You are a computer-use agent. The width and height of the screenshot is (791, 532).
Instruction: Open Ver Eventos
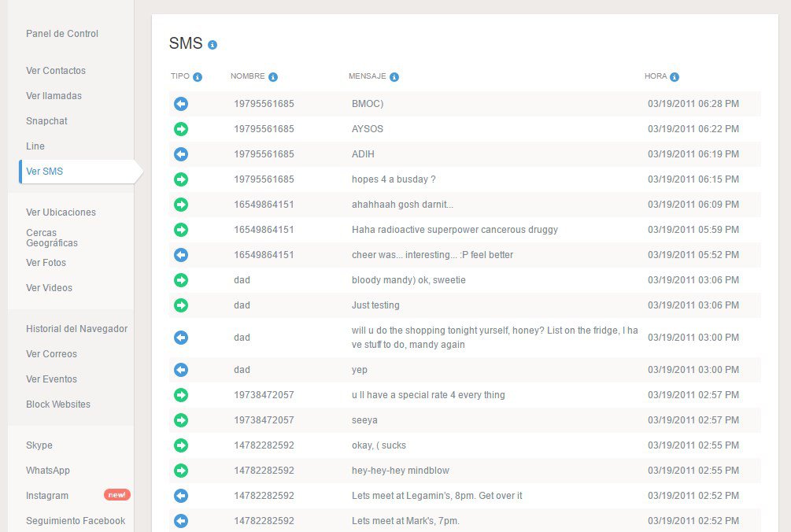(x=51, y=379)
